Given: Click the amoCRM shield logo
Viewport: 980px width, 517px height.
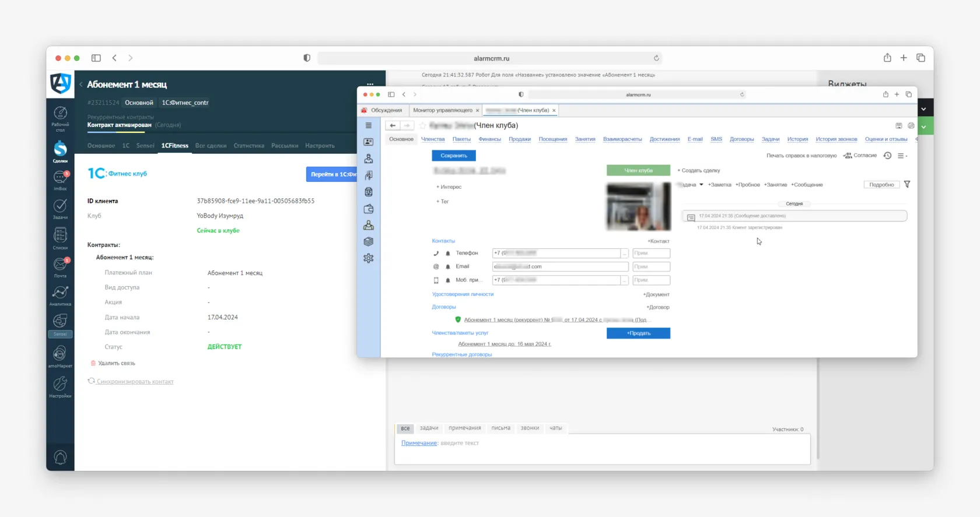Looking at the screenshot, I should coord(61,83).
